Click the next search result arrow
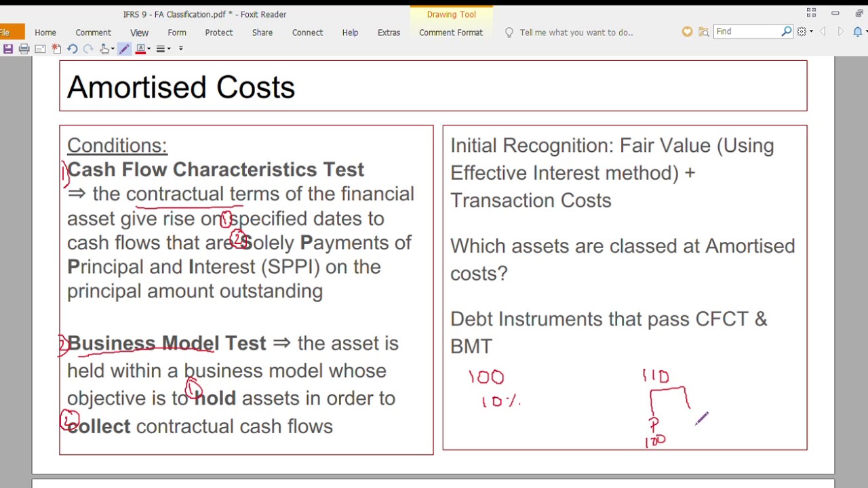The width and height of the screenshot is (868, 488). point(840,32)
